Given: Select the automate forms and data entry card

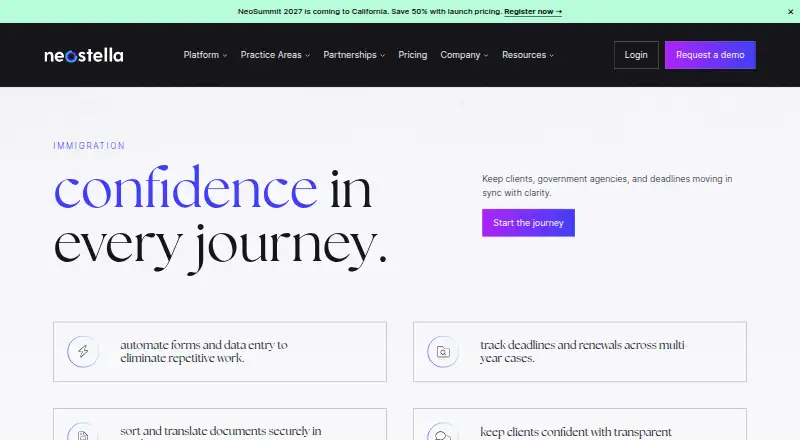Looking at the screenshot, I should (220, 352).
